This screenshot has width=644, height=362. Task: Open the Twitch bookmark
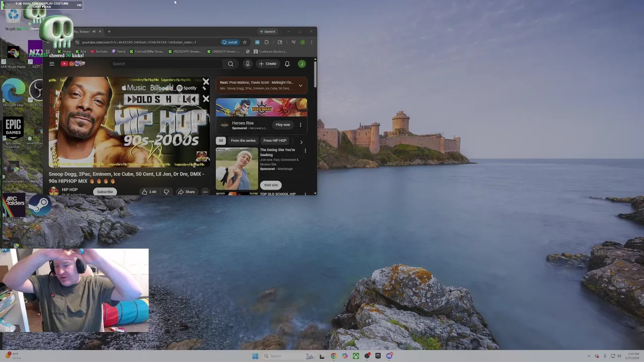point(119,51)
